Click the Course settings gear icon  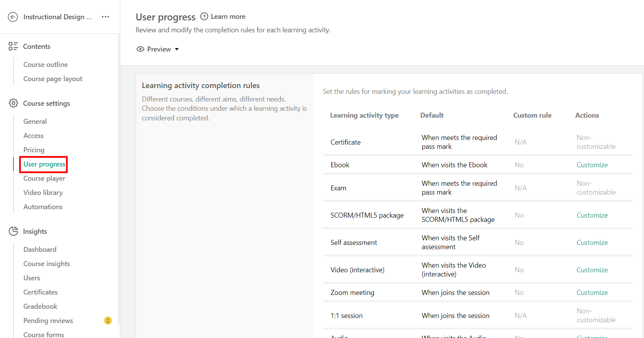pos(13,103)
